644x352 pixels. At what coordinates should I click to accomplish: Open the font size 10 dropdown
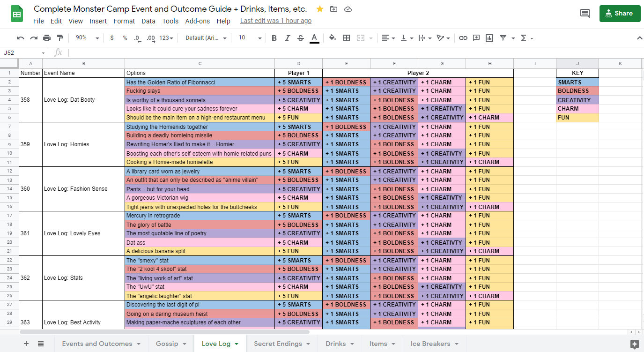coord(249,38)
